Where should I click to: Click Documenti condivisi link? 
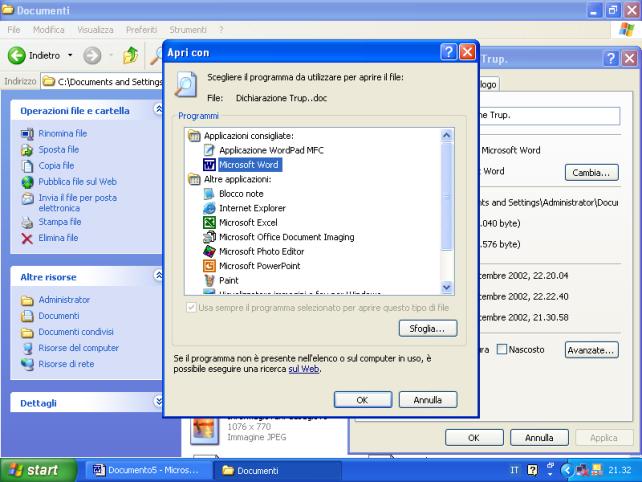coord(76,332)
